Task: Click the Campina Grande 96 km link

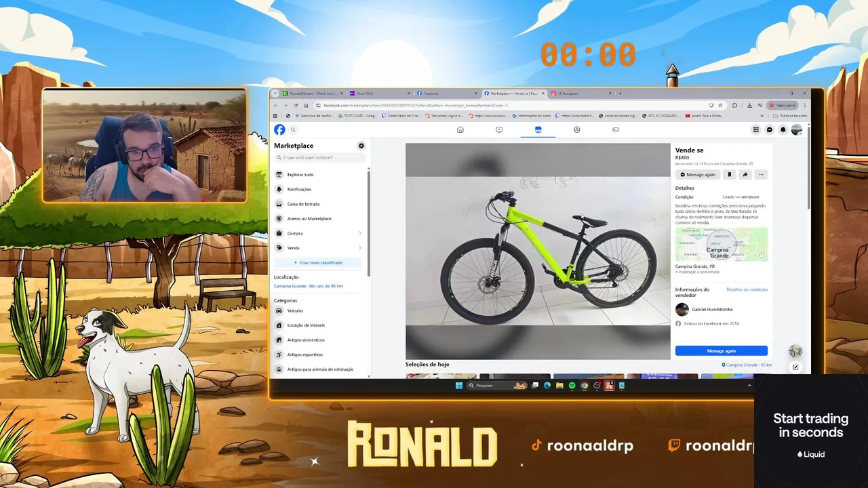Action: [747, 365]
